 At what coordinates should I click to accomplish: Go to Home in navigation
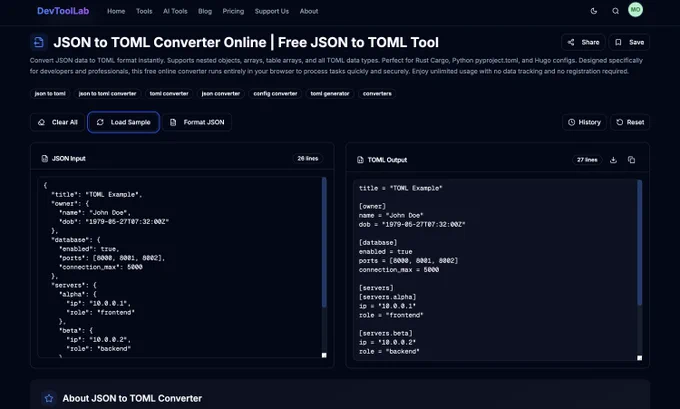click(x=116, y=11)
